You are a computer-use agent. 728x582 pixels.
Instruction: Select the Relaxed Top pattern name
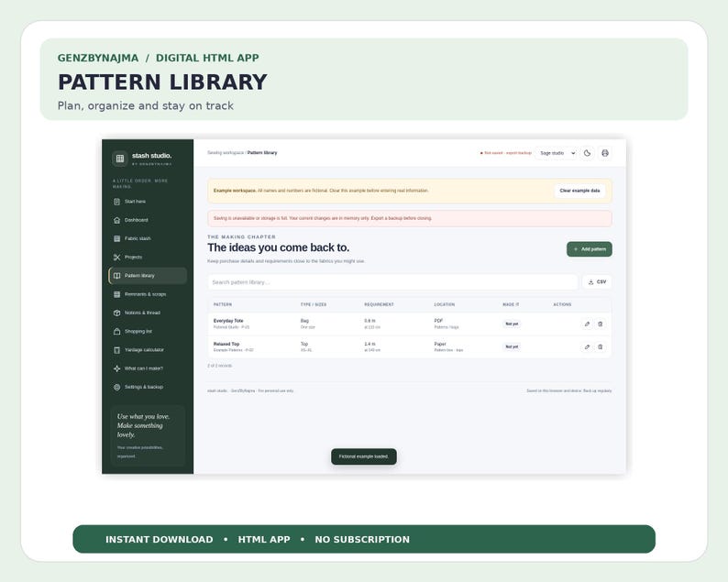(x=226, y=344)
